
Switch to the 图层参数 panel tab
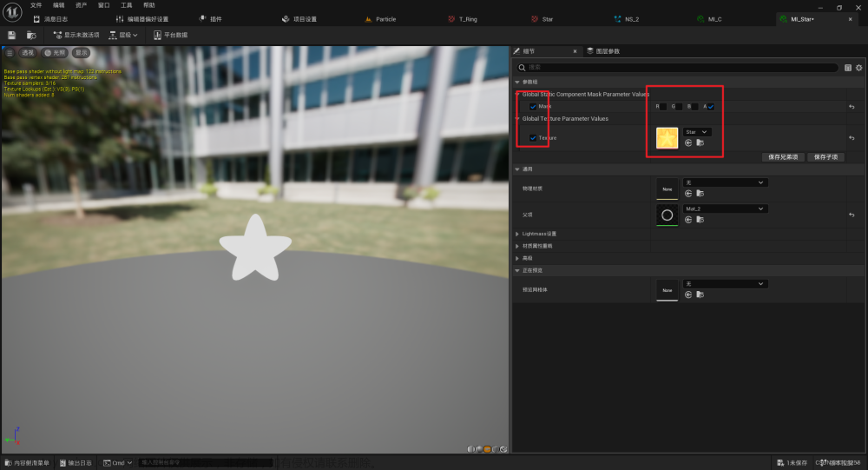603,51
